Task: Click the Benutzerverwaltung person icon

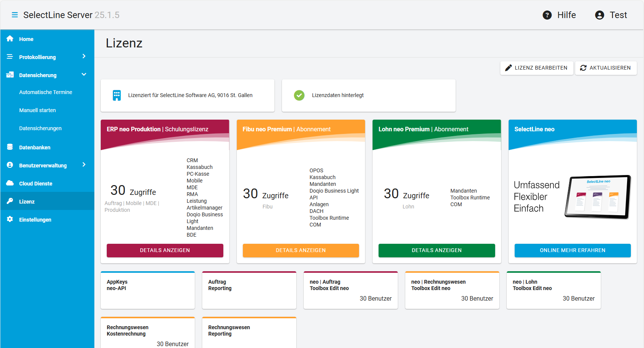Action: pyautogui.click(x=10, y=165)
